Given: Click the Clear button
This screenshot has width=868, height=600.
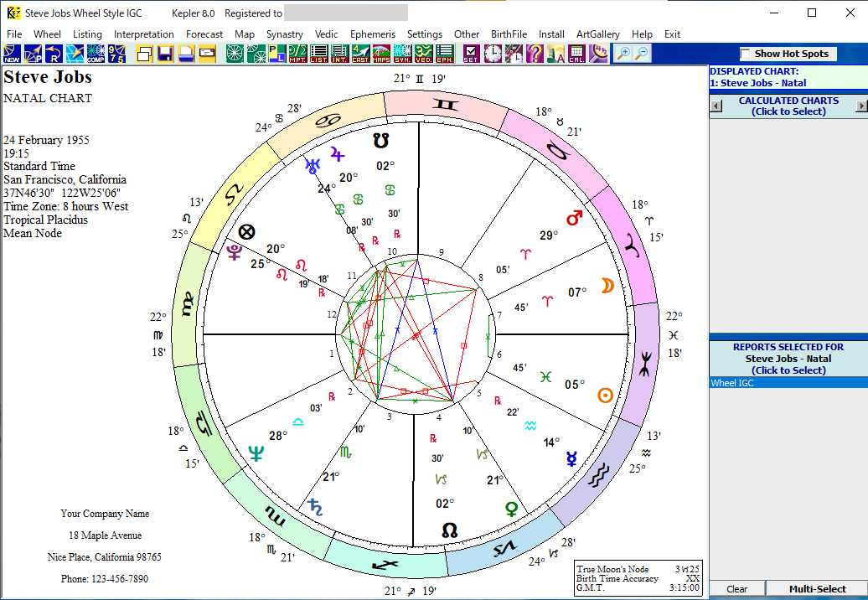Looking at the screenshot, I should 736,589.
